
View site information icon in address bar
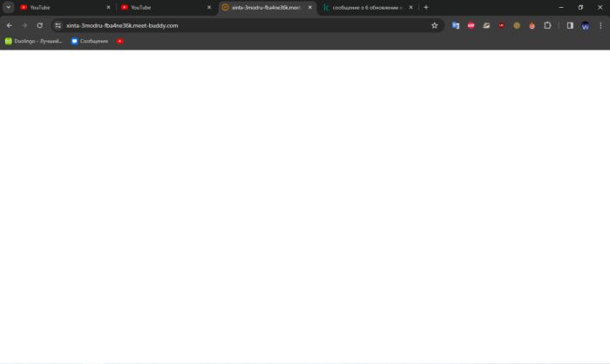pos(58,25)
